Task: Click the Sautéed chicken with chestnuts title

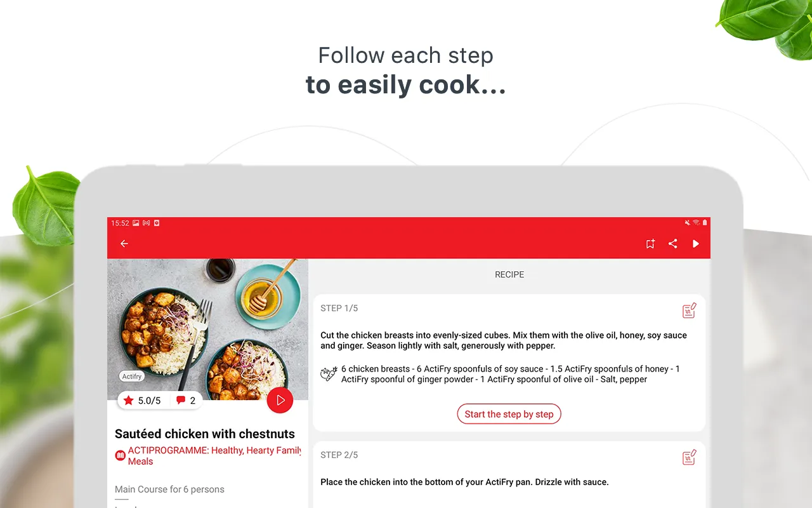Action: click(205, 434)
